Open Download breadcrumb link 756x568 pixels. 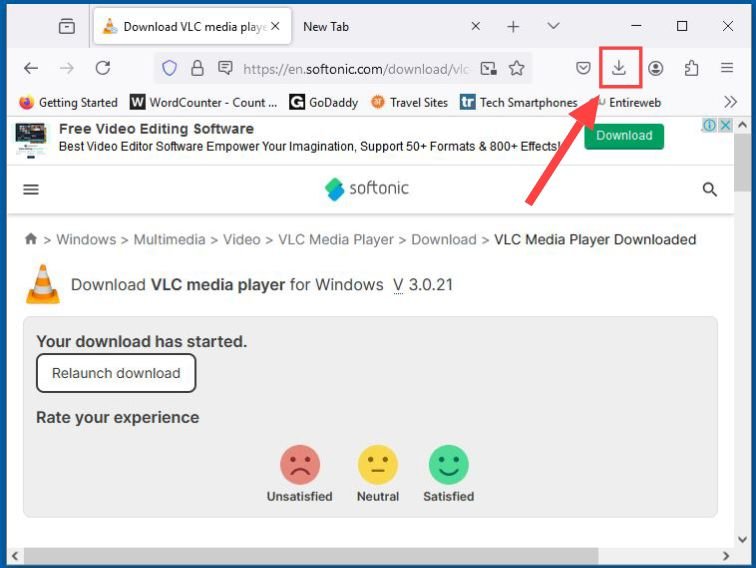coord(444,240)
